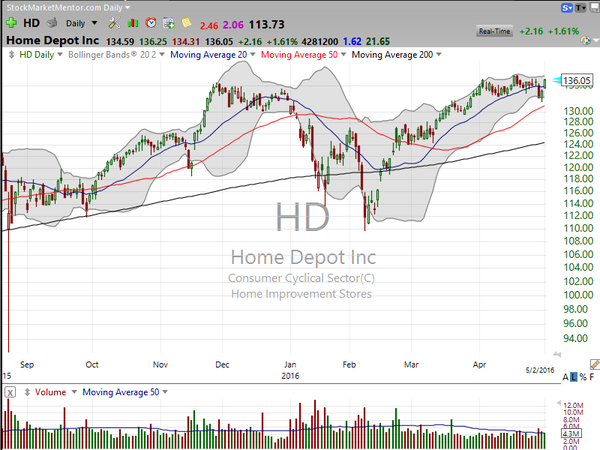Click the Real-Time button
The height and width of the screenshot is (450, 600).
click(x=494, y=31)
